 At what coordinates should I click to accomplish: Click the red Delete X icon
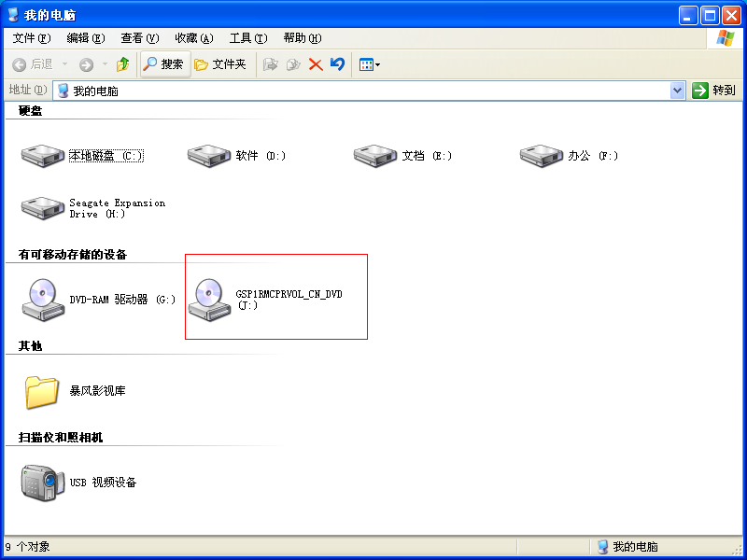(x=316, y=64)
